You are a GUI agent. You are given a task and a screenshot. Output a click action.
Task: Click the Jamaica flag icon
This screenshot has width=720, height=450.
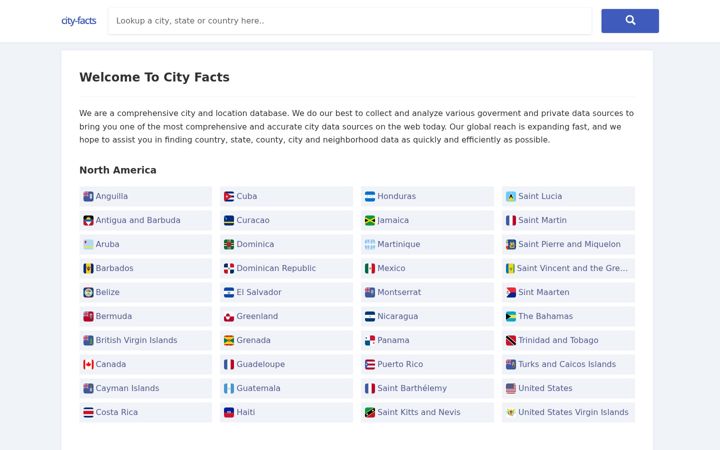click(370, 220)
